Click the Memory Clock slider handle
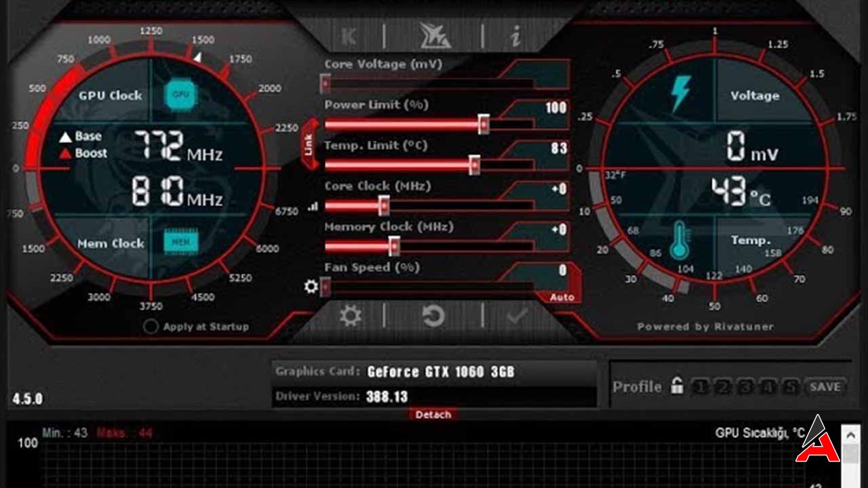This screenshot has height=488, width=868. click(394, 246)
